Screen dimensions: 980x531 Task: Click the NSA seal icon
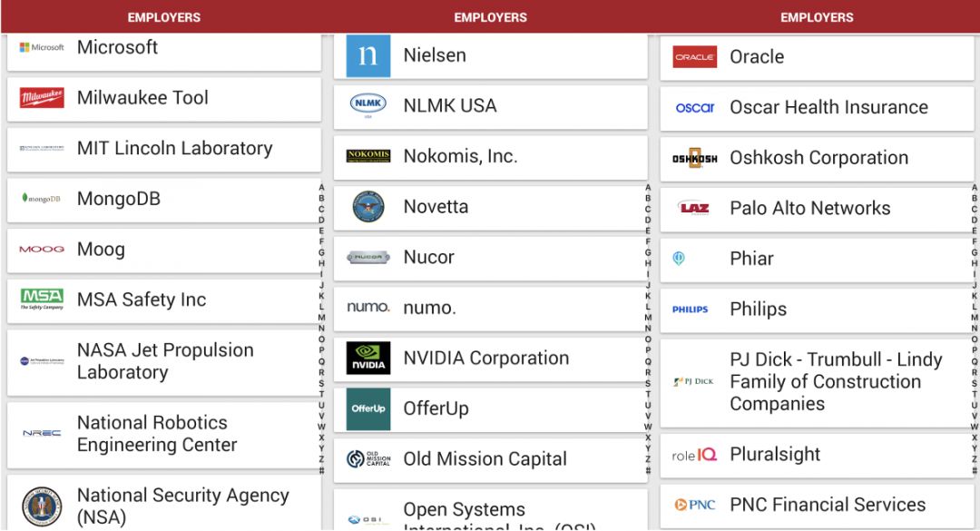click(x=42, y=506)
